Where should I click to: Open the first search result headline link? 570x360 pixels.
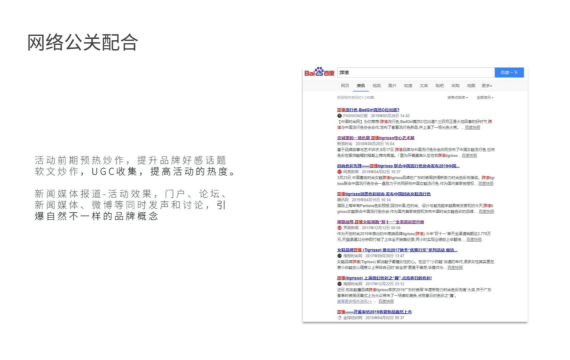[x=368, y=109]
